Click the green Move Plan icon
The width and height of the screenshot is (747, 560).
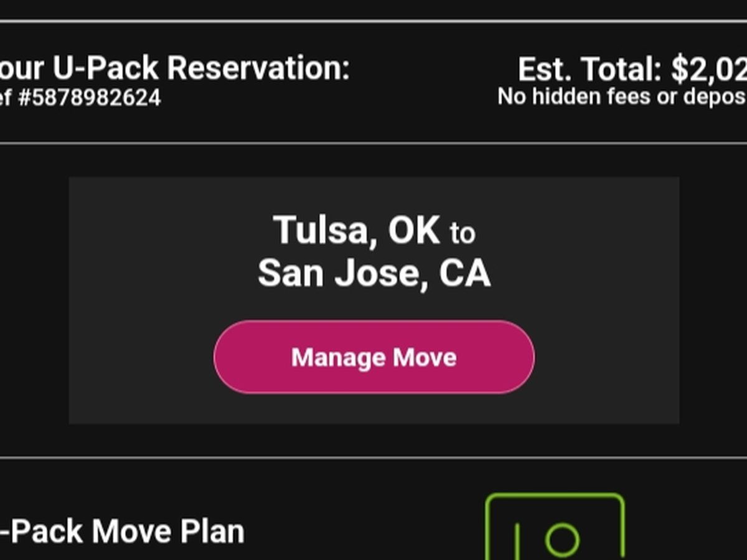554,529
